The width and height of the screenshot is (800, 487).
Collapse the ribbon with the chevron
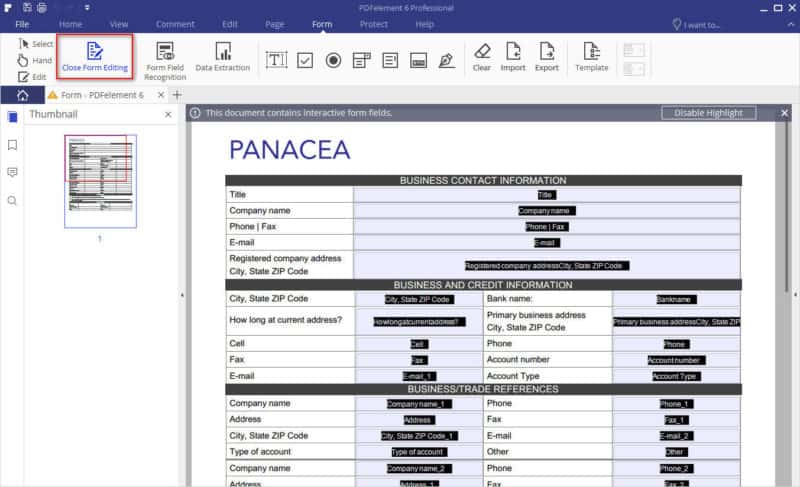pyautogui.click(x=791, y=24)
